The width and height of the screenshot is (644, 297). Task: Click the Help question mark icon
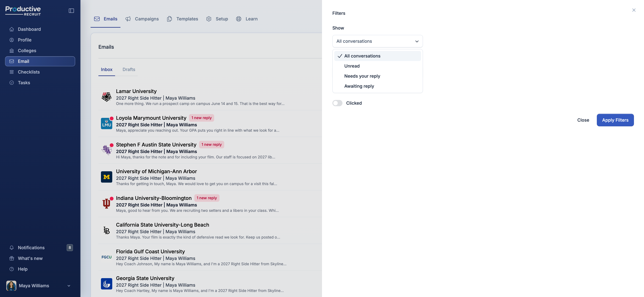11,269
